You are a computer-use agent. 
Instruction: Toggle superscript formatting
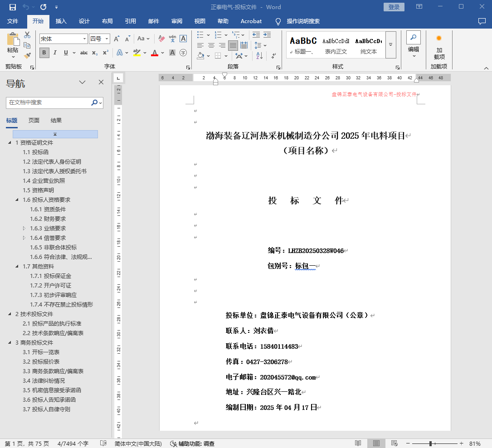click(x=105, y=53)
